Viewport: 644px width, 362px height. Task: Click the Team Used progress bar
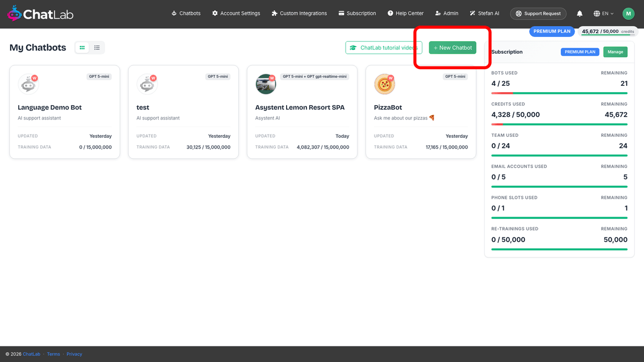tap(559, 156)
